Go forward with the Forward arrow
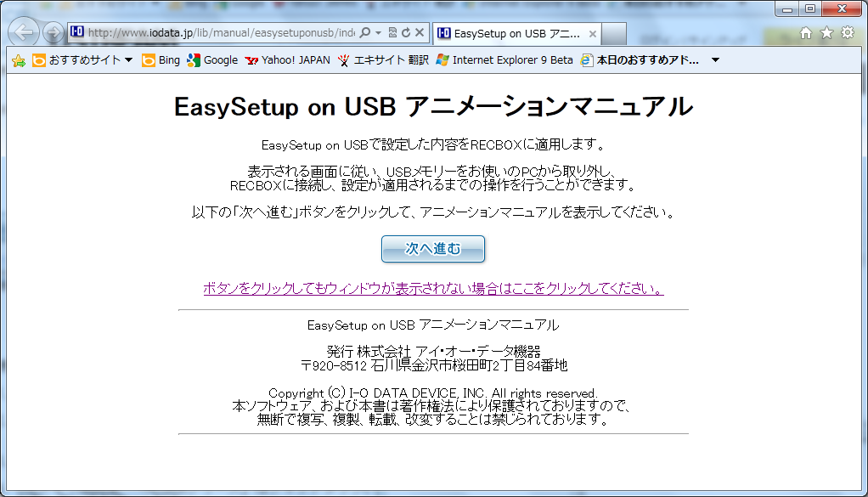Image resolution: width=868 pixels, height=497 pixels. click(x=54, y=32)
